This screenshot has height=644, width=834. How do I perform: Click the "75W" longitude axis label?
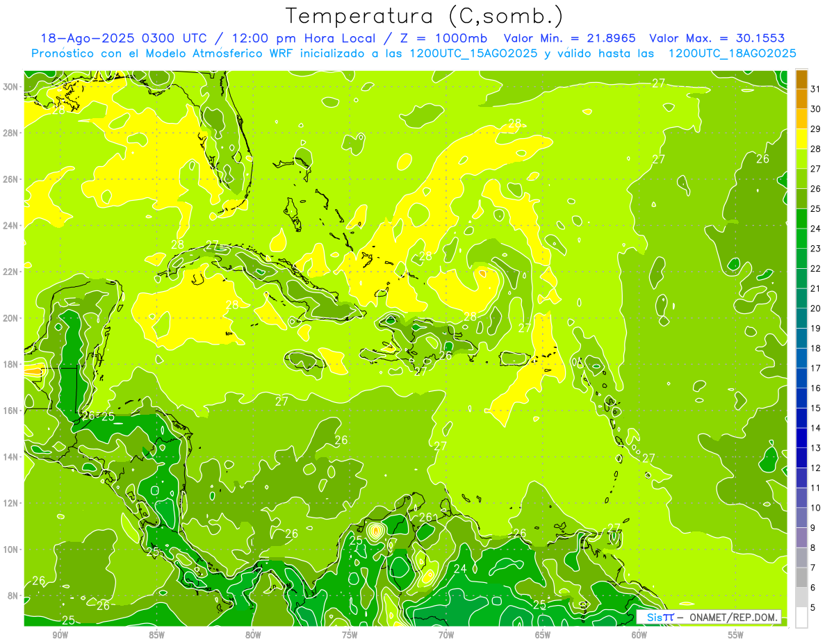350,634
